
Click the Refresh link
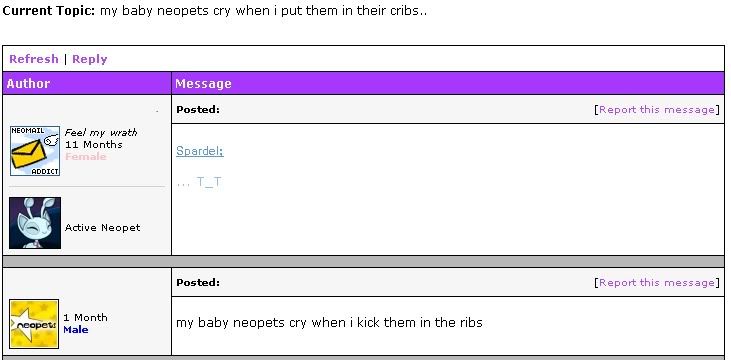[34, 59]
